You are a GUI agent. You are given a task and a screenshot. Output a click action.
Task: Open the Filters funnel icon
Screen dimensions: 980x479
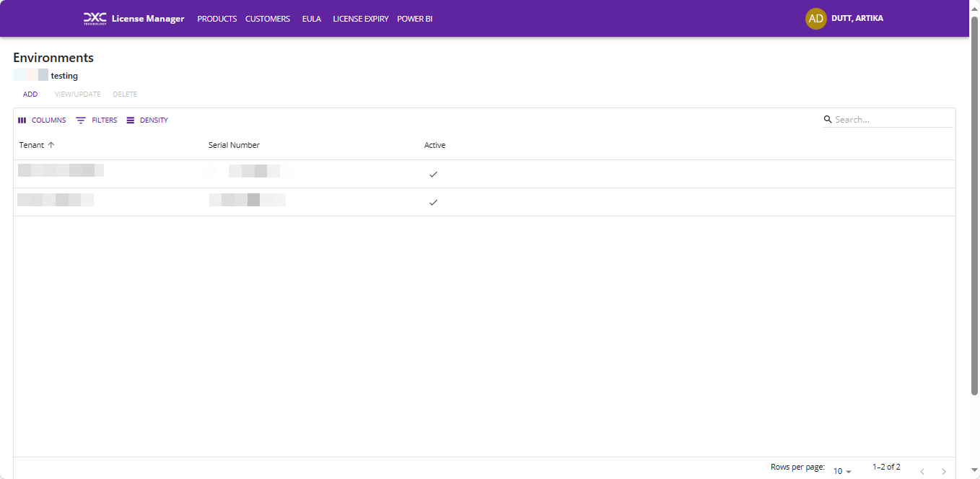[81, 120]
